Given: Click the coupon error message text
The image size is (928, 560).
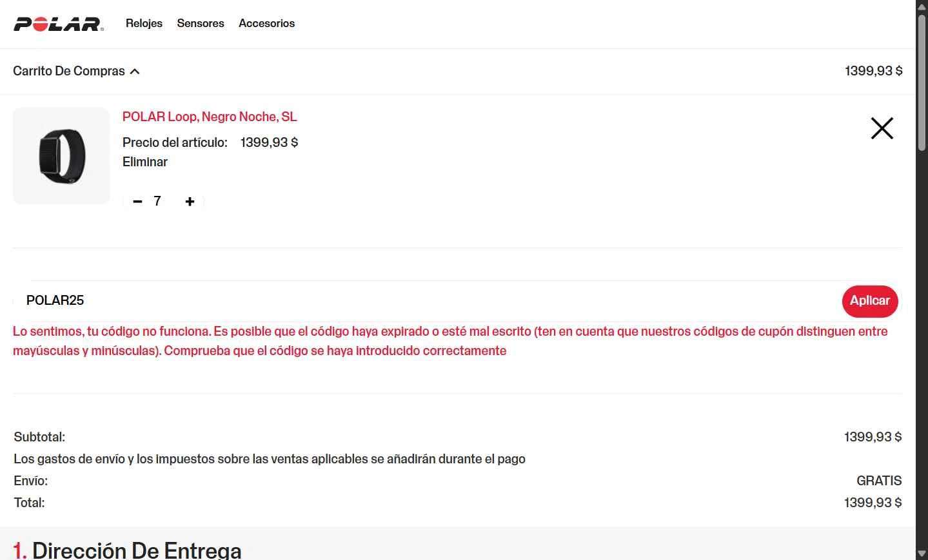Looking at the screenshot, I should click(x=450, y=341).
